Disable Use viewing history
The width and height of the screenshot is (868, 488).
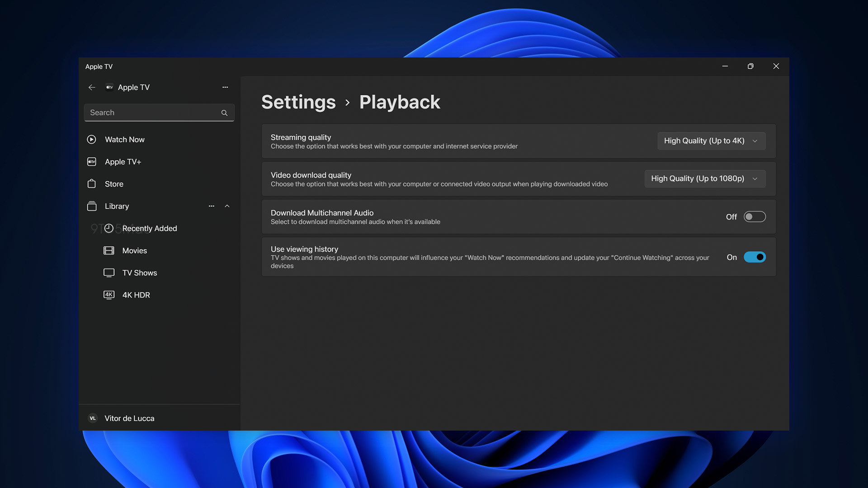tap(755, 257)
